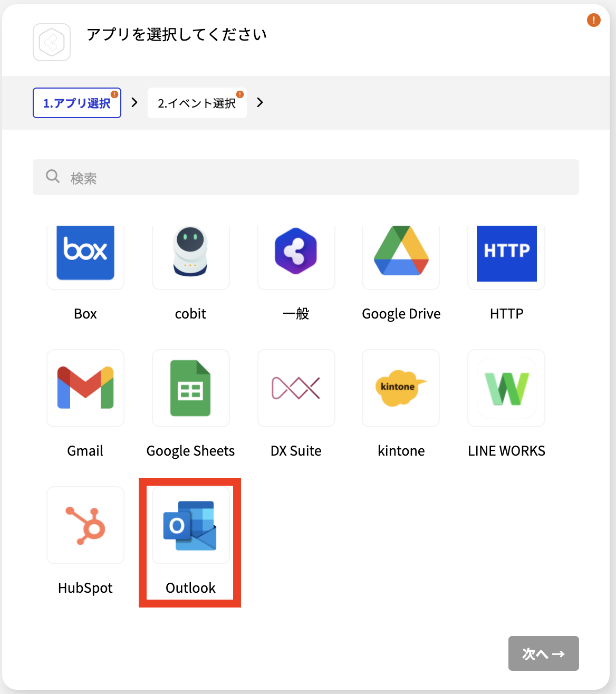Click the chevron after 2.イベント選択
Viewport: 616px width, 694px height.
coord(259,102)
